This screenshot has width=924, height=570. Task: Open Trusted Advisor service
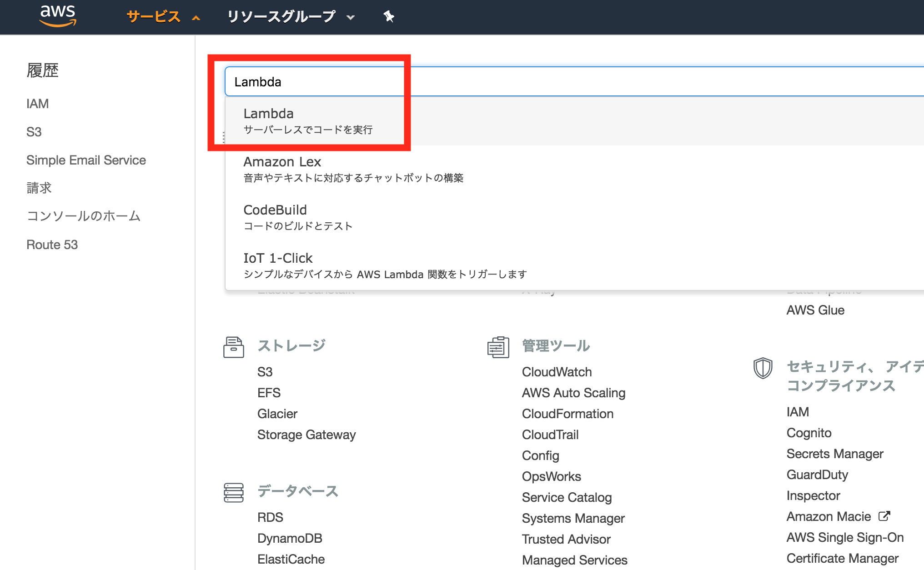(x=566, y=539)
